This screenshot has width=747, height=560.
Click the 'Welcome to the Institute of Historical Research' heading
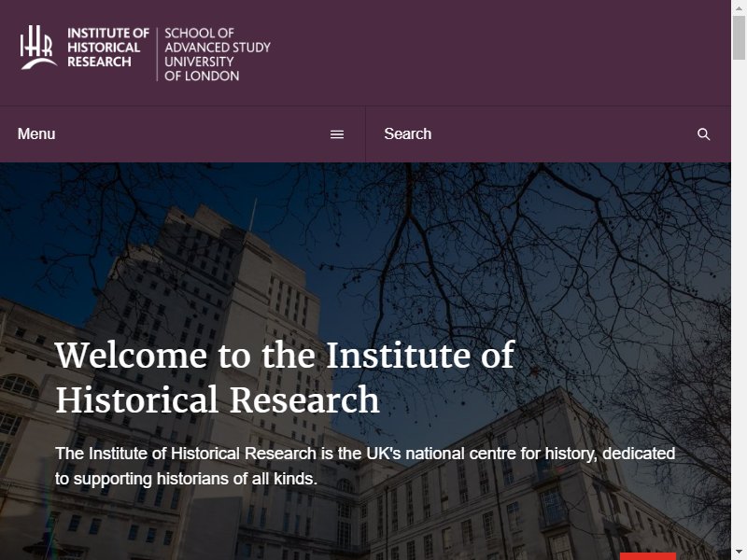click(x=285, y=377)
